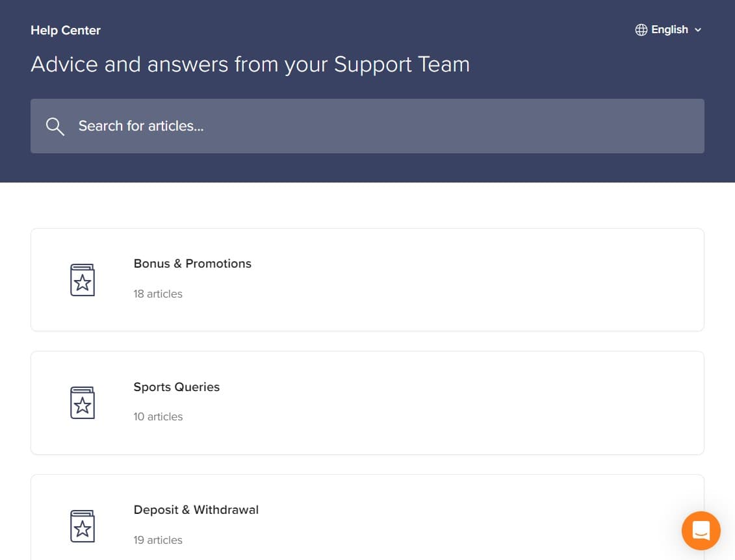
Task: Expand the English language dropdown chevron
Action: [x=698, y=30]
